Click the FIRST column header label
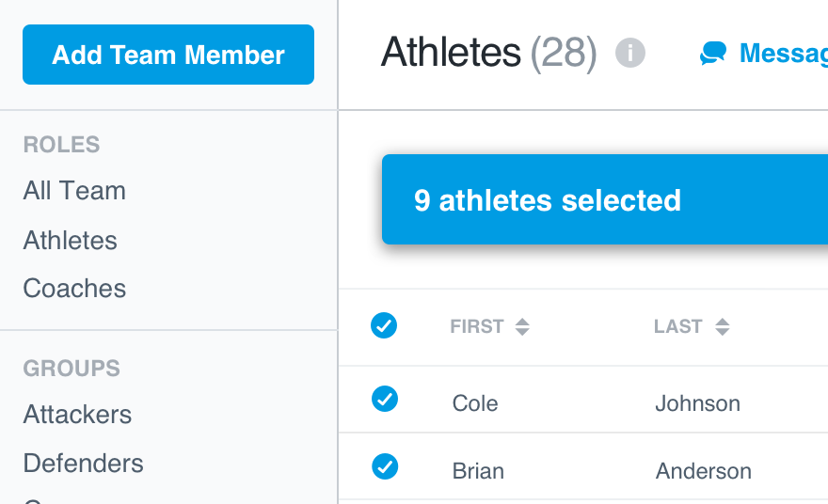 pyautogui.click(x=477, y=326)
